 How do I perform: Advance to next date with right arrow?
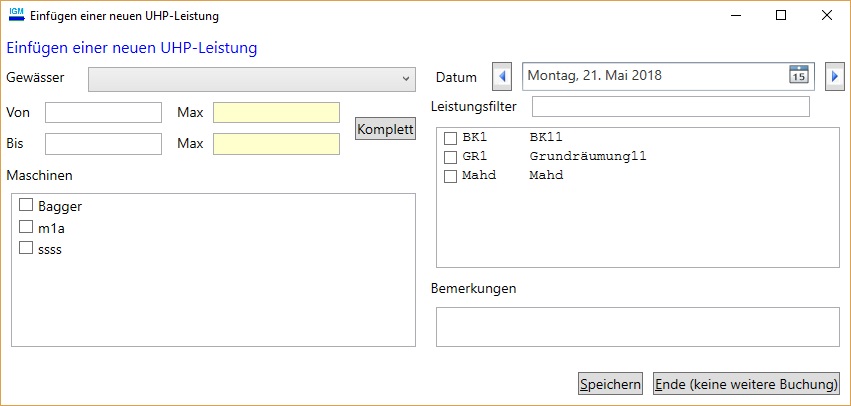(x=835, y=76)
